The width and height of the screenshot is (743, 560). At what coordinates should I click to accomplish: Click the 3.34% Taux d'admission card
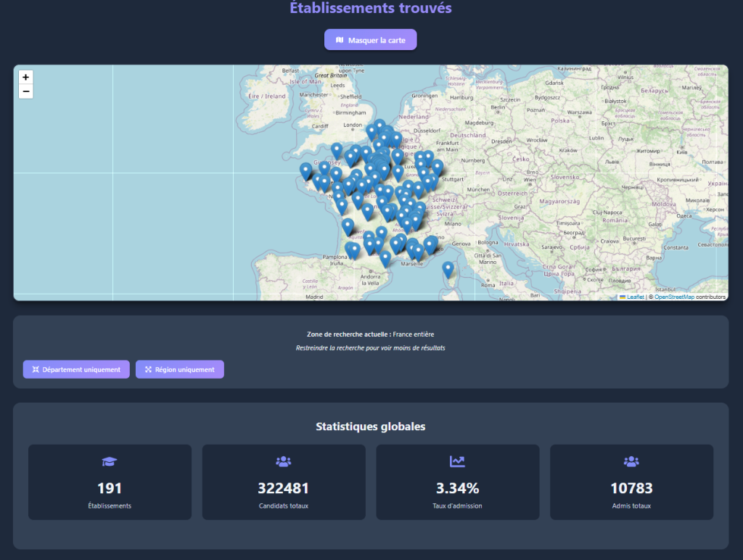(458, 482)
